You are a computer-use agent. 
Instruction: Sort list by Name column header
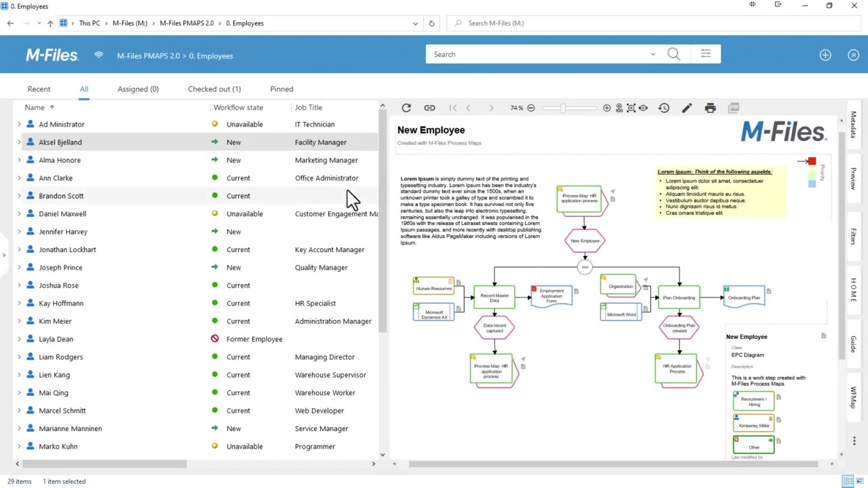[x=35, y=107]
